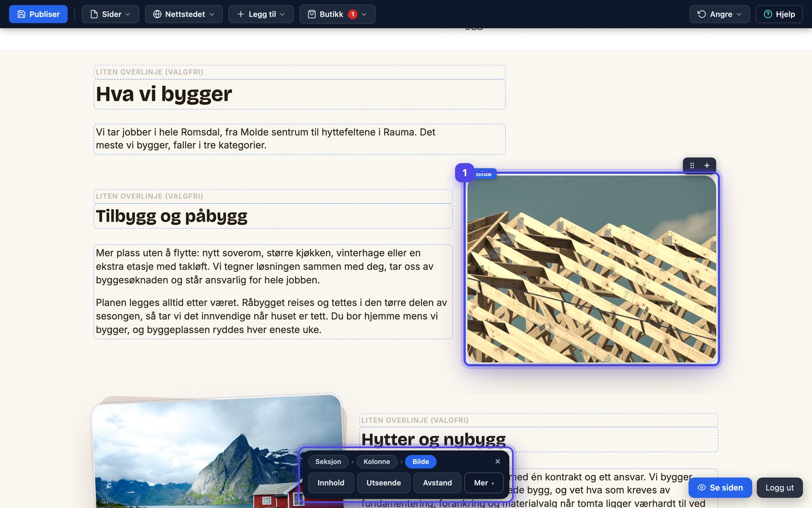The width and height of the screenshot is (812, 508).
Task: Click the Publiser button
Action: pyautogui.click(x=38, y=14)
